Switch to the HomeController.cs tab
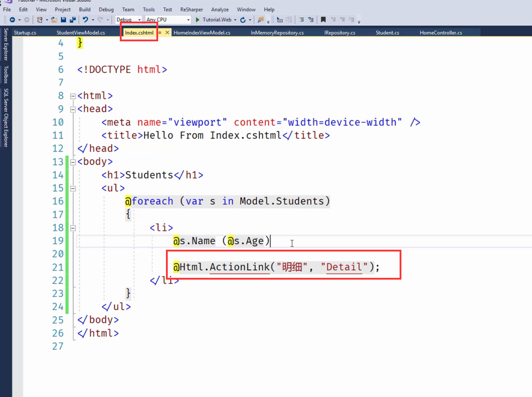 click(440, 33)
